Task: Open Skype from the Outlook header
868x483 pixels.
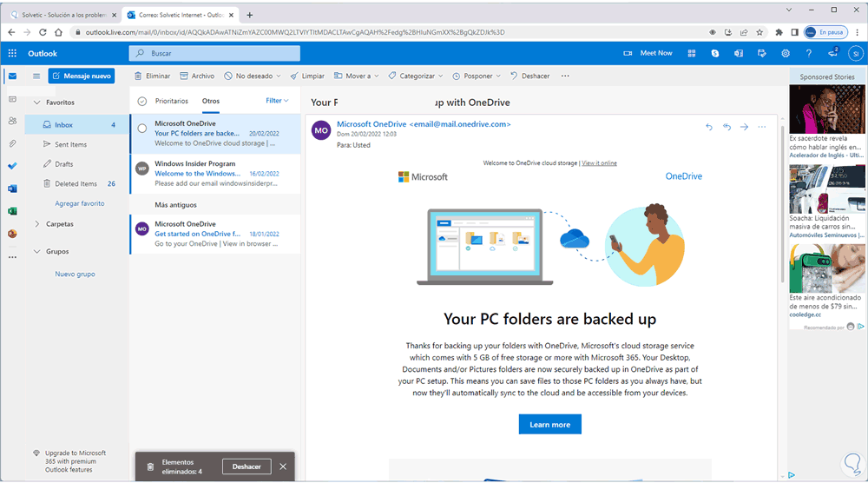Action: 715,53
